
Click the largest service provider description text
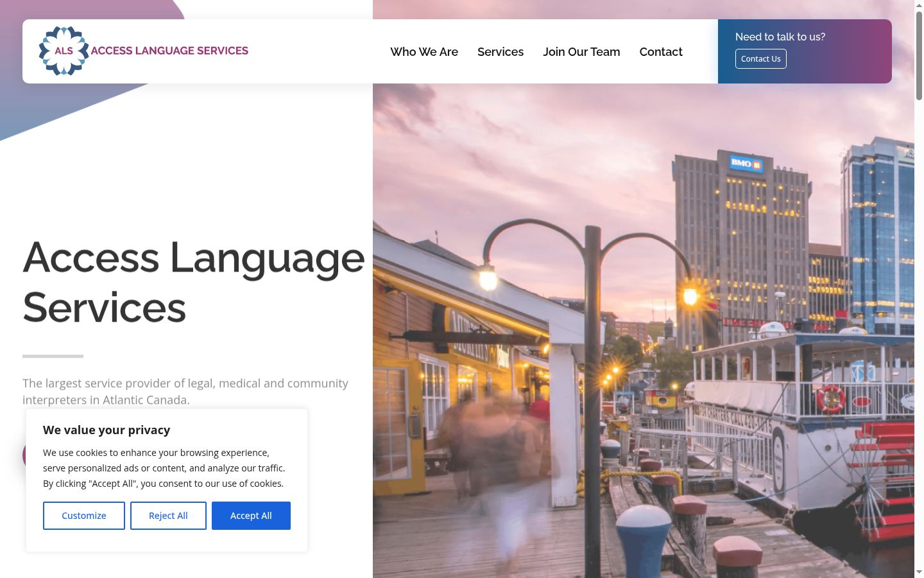[x=185, y=391]
